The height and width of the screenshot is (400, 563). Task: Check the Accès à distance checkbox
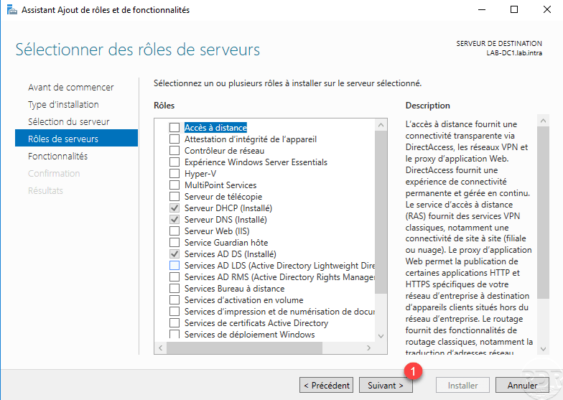(175, 127)
